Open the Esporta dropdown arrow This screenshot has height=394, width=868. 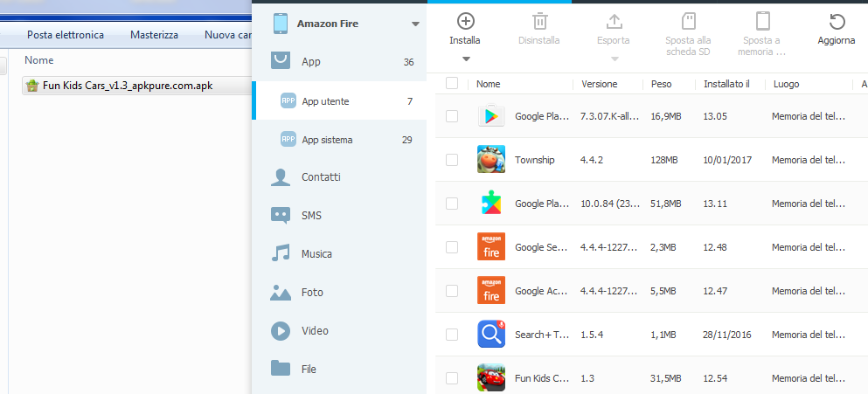614,59
